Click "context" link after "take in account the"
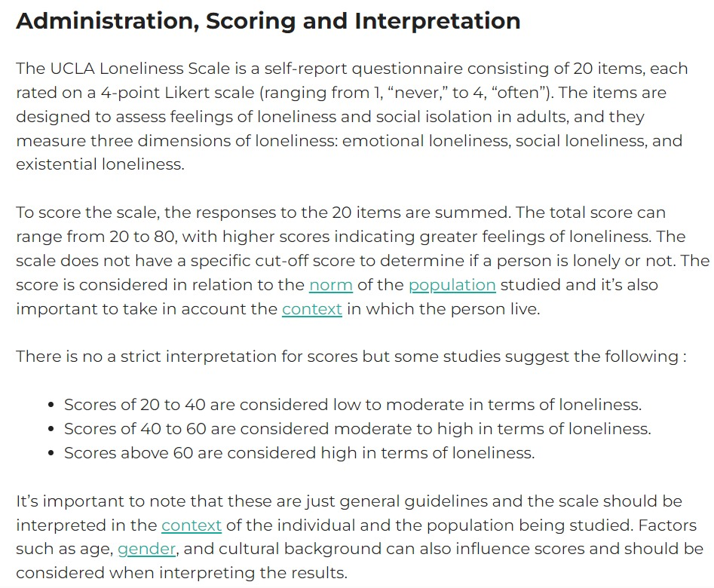714x588 pixels. (x=312, y=310)
